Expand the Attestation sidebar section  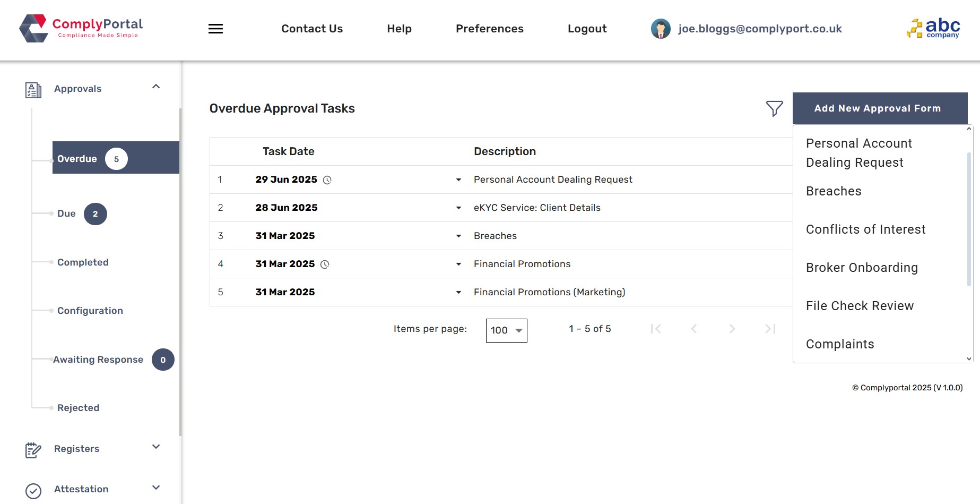pyautogui.click(x=156, y=488)
